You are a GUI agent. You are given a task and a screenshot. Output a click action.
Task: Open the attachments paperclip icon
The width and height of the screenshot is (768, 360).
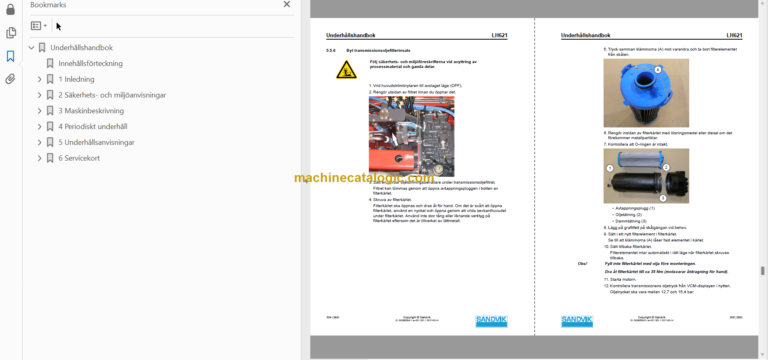pyautogui.click(x=10, y=79)
